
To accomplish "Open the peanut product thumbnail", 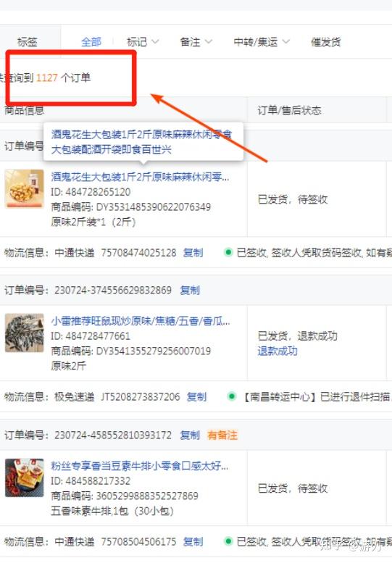I will tap(24, 188).
